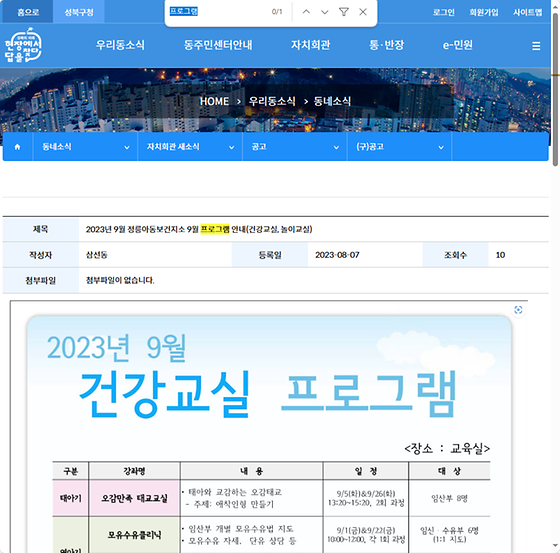Open the 통·반장 main menu
The height and width of the screenshot is (553, 560).
(x=386, y=45)
